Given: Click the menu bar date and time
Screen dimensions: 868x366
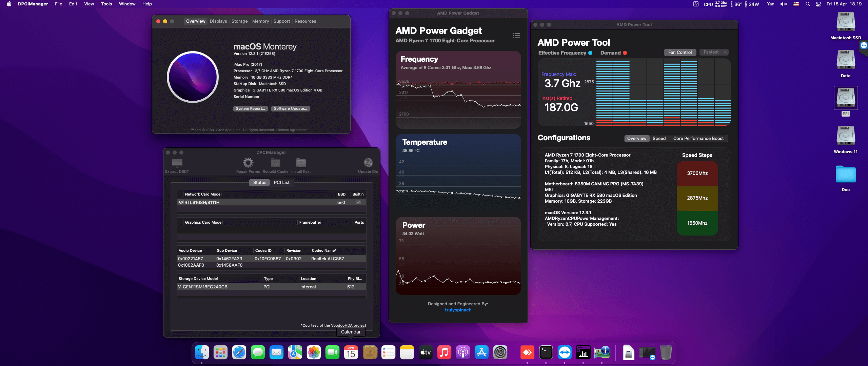Looking at the screenshot, I should (844, 4).
